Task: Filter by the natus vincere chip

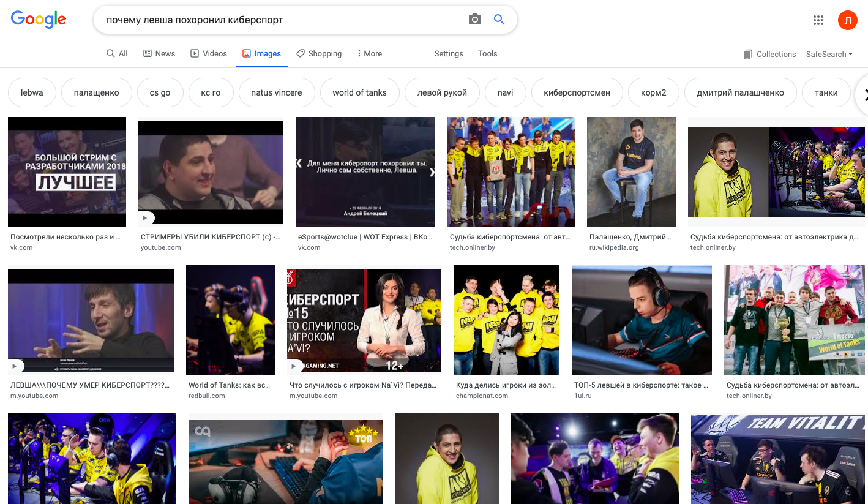Action: click(x=277, y=92)
